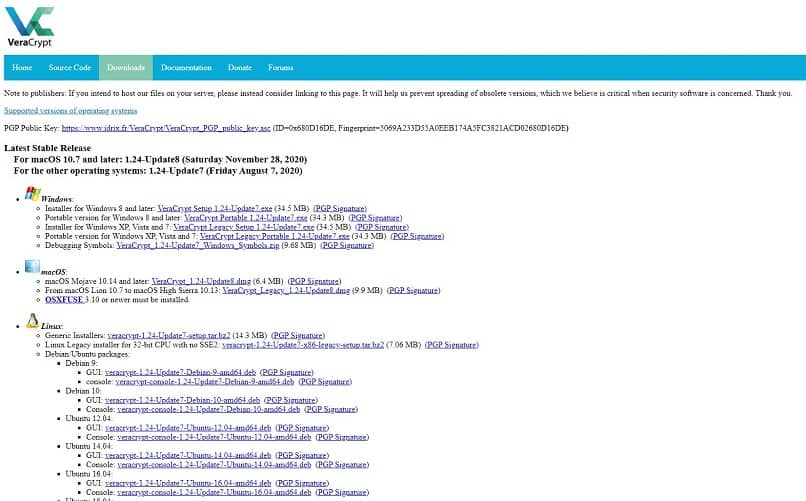Visit the Forums tab

[281, 68]
